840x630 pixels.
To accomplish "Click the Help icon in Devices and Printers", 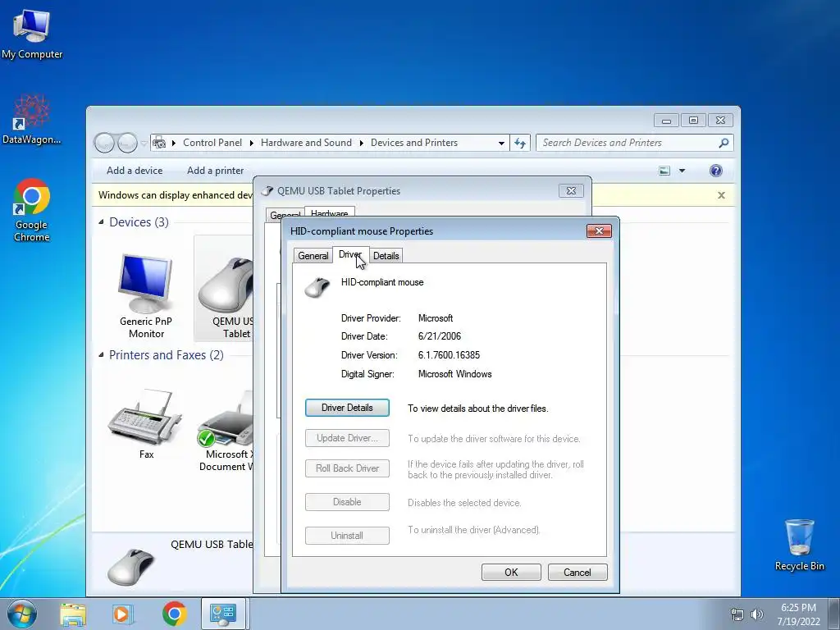I will coord(715,171).
